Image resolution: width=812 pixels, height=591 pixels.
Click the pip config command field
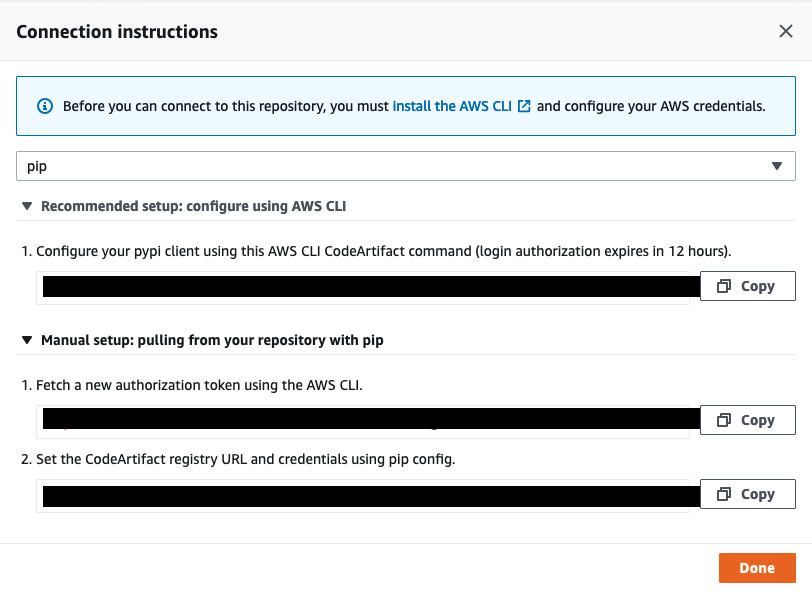[x=364, y=495]
